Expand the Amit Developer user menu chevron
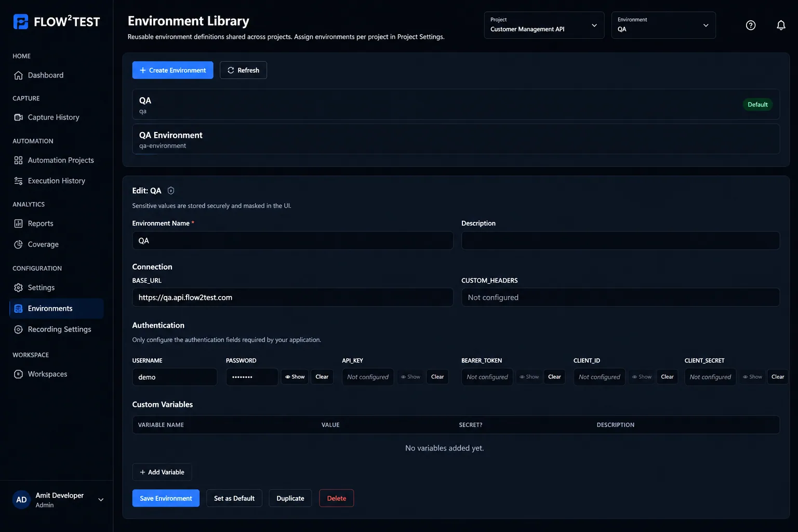The height and width of the screenshot is (532, 798). pos(101,500)
